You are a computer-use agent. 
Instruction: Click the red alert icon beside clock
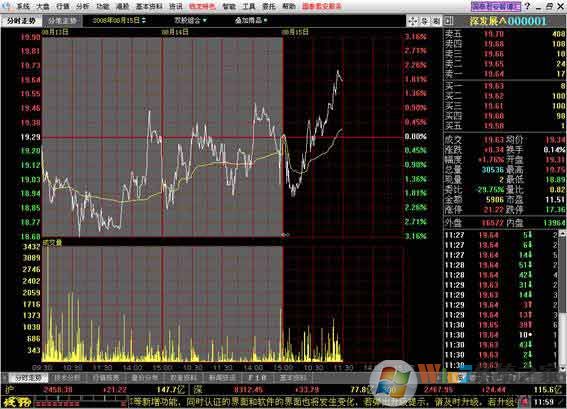[524, 402]
